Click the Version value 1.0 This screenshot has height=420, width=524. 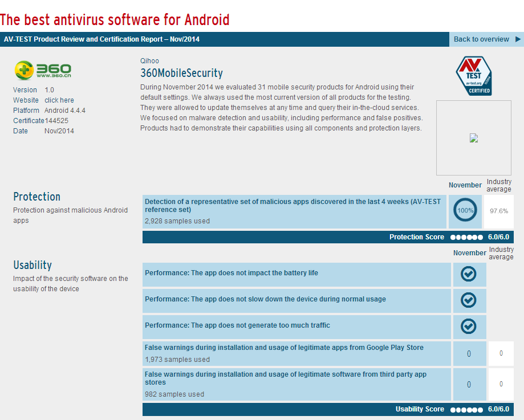[x=49, y=90]
